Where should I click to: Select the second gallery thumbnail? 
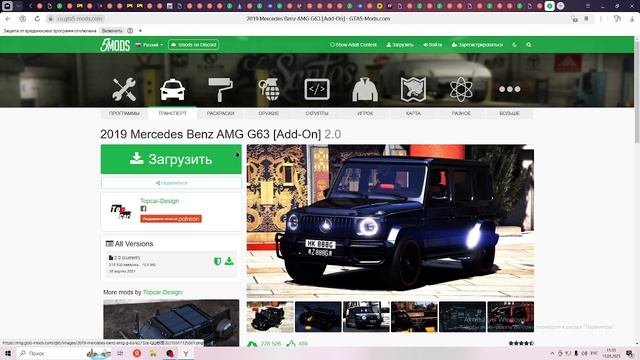pyautogui.click(x=318, y=317)
